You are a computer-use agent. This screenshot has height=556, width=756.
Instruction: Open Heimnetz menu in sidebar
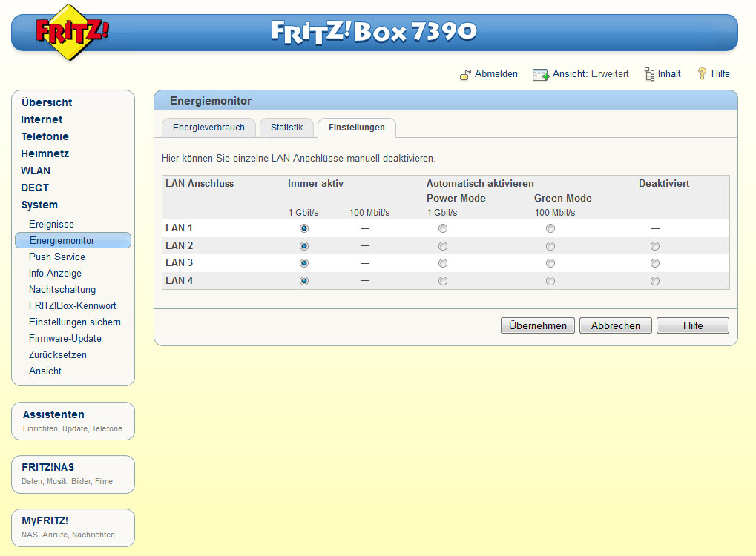coord(45,153)
